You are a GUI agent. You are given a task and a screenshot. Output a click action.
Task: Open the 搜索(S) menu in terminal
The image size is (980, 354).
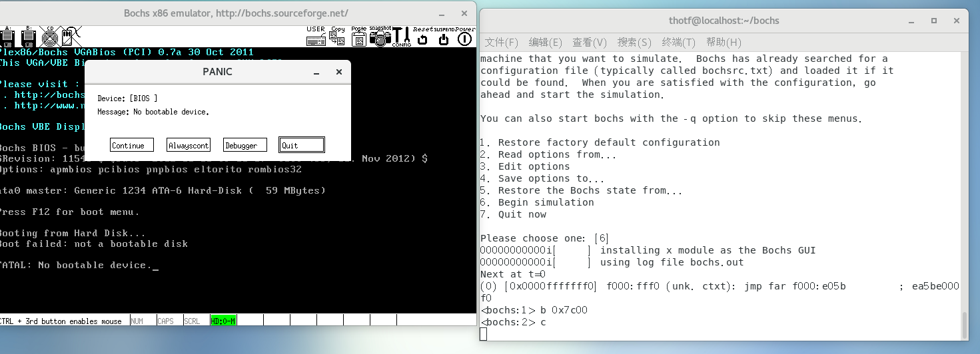[x=634, y=43]
